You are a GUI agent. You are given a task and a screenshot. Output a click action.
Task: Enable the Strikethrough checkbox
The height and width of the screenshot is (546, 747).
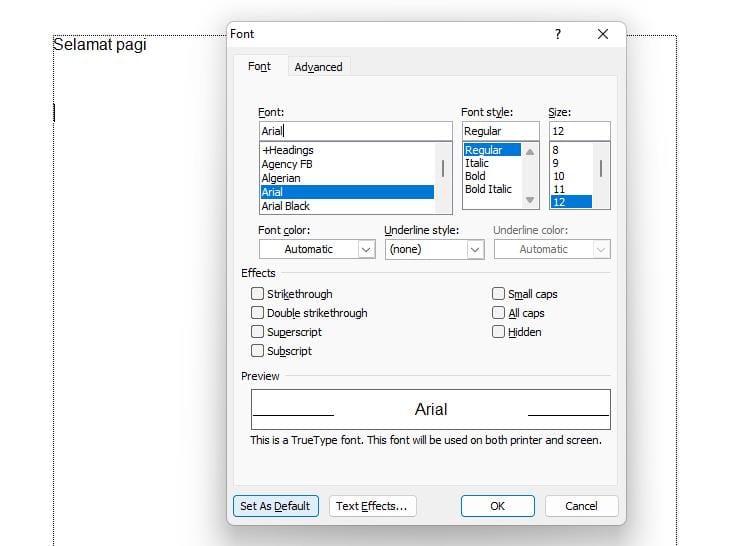(x=258, y=294)
